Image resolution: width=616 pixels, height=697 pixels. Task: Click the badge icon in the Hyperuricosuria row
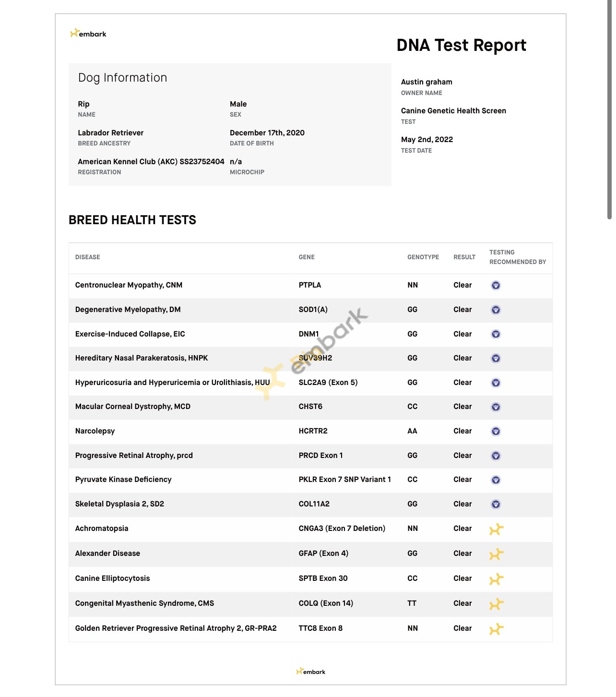[x=496, y=383]
